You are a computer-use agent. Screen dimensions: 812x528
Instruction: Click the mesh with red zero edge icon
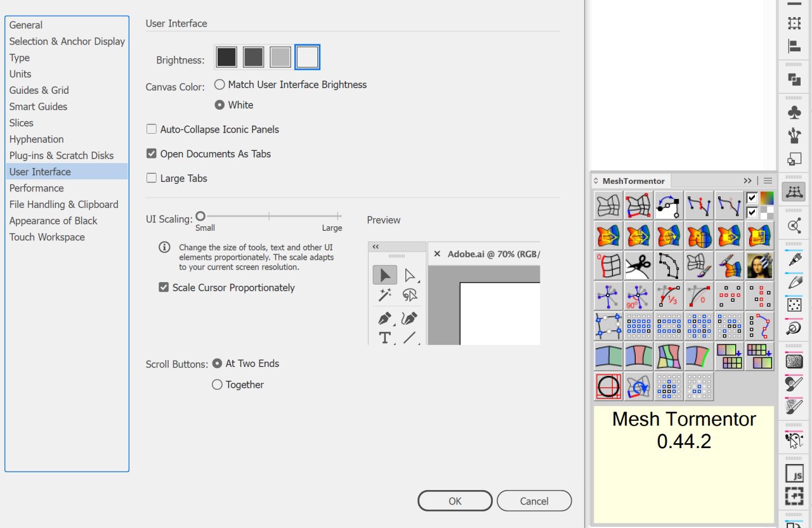(608, 265)
